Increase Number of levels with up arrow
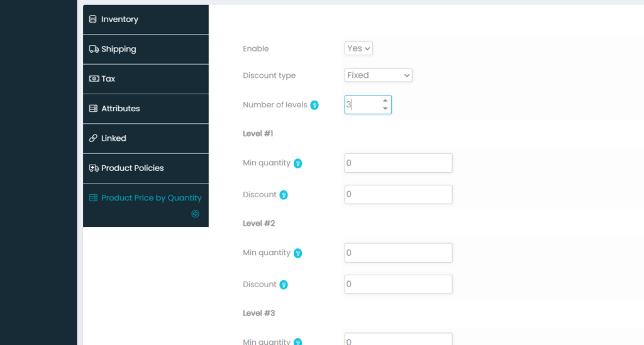Image resolution: width=644 pixels, height=345 pixels. pos(385,101)
